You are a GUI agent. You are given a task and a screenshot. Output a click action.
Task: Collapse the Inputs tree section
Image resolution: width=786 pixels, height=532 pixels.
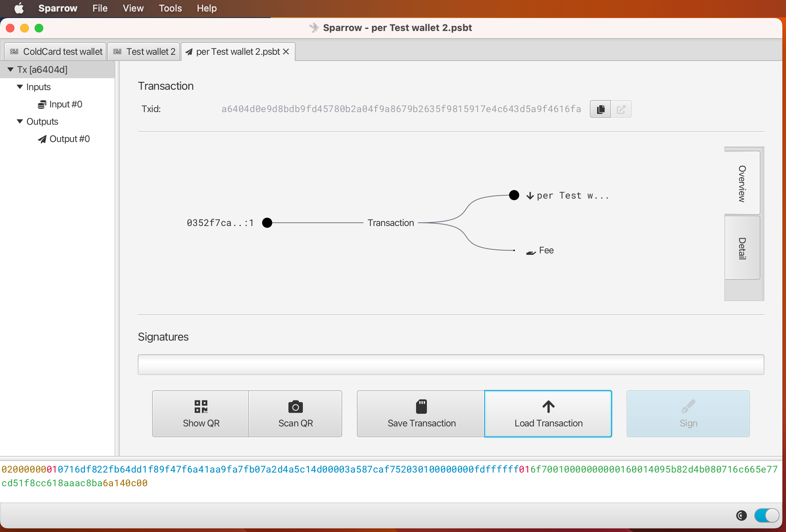20,87
